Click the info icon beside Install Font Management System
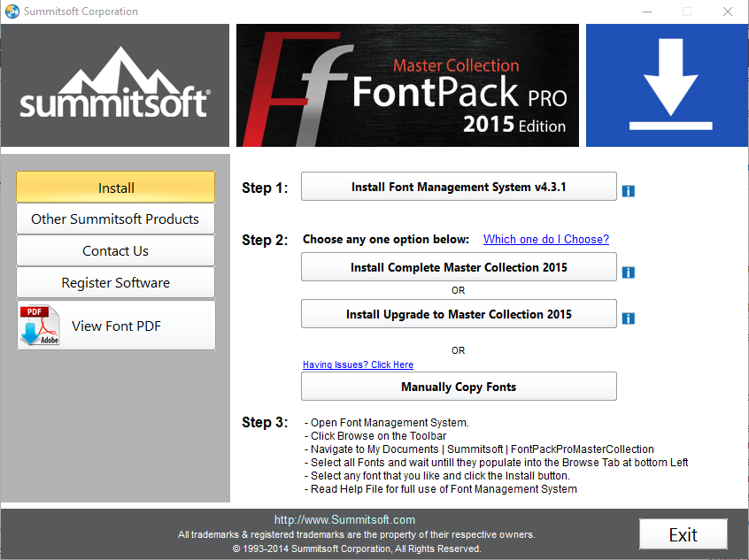This screenshot has height=560, width=749. pyautogui.click(x=628, y=191)
